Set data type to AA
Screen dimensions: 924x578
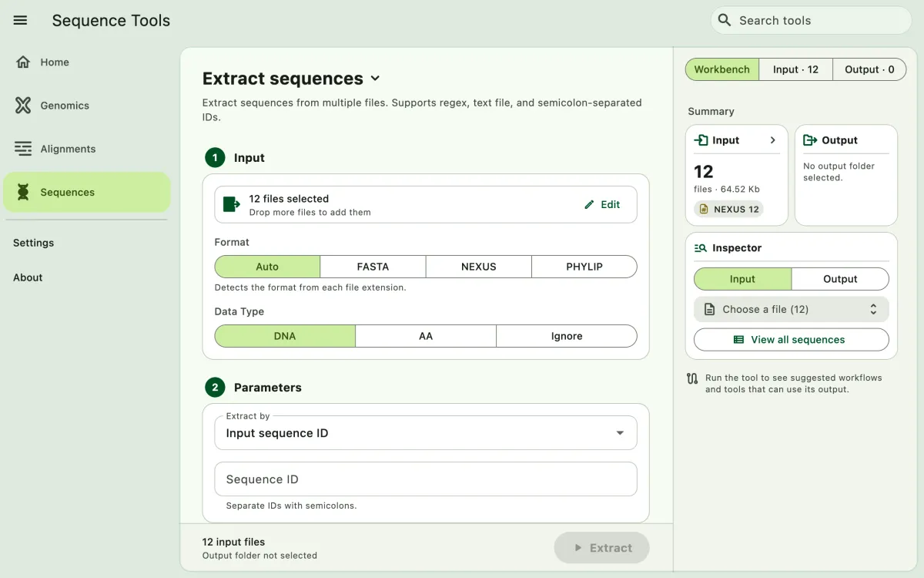[426, 336]
